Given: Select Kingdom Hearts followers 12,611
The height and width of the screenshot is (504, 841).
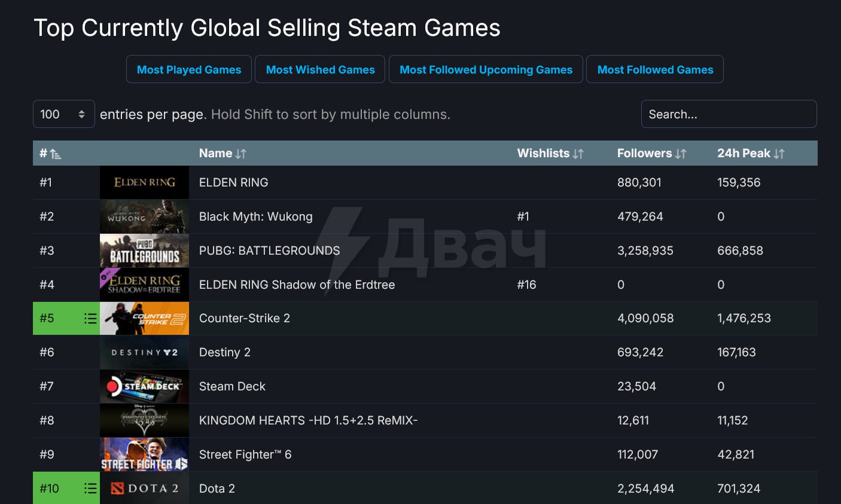Looking at the screenshot, I should (633, 421).
